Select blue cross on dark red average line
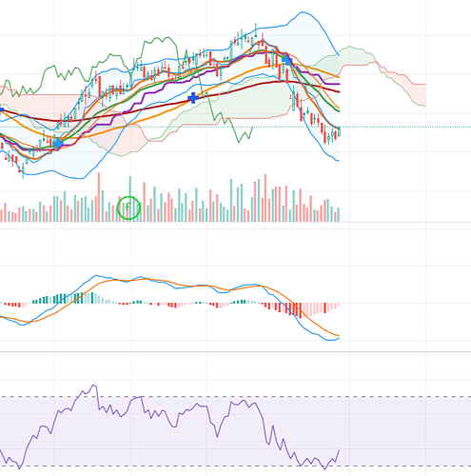This screenshot has width=471, height=476. (193, 98)
